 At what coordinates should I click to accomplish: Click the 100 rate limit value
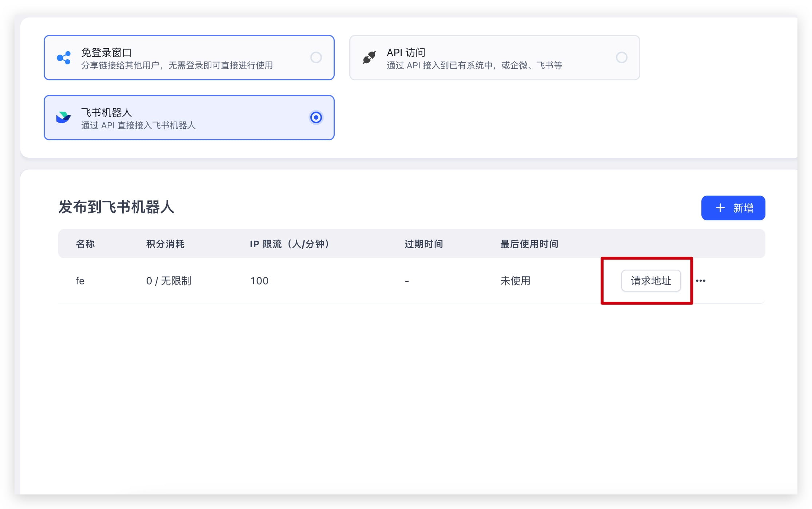coord(259,280)
